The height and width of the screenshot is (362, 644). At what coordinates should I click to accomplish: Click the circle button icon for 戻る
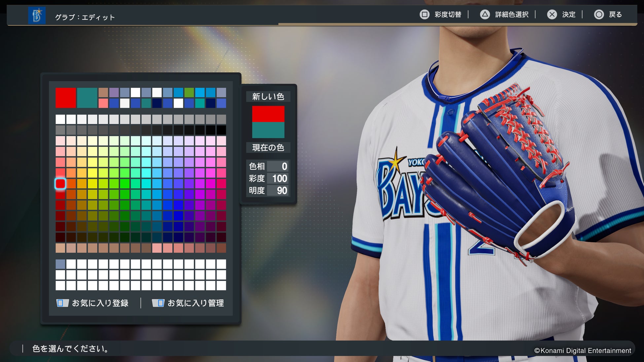point(599,15)
